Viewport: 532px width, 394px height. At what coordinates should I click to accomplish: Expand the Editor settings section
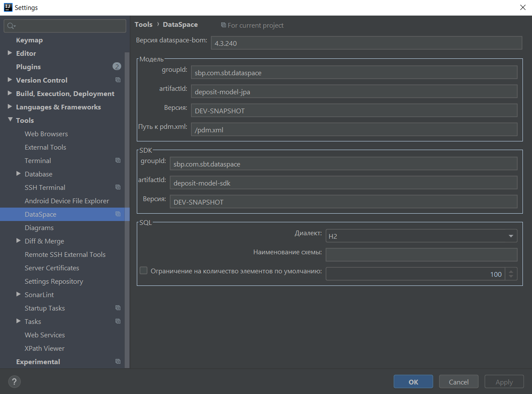click(x=10, y=53)
